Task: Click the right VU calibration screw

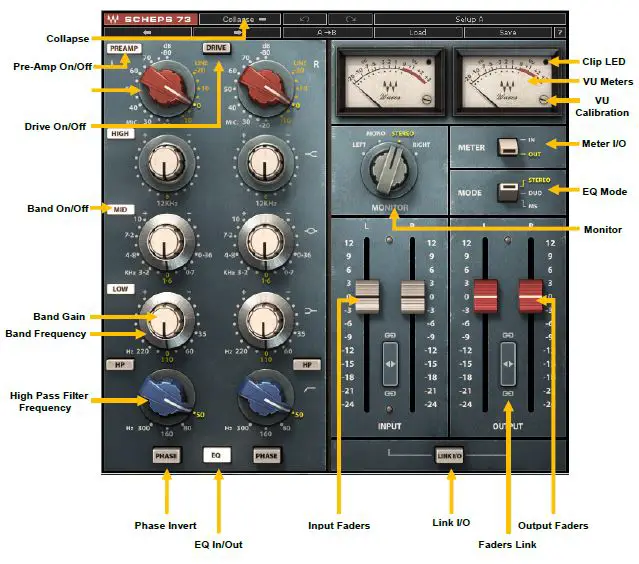Action: click(x=544, y=99)
